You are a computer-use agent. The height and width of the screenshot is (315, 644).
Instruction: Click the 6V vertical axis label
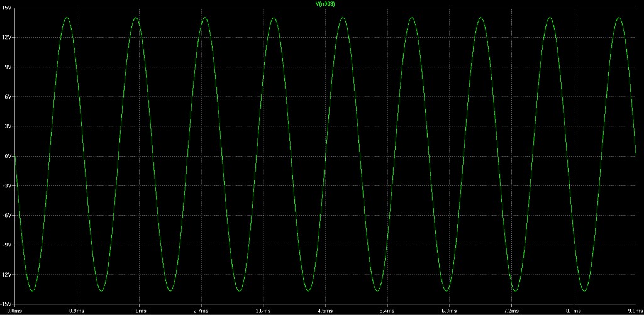(9, 97)
